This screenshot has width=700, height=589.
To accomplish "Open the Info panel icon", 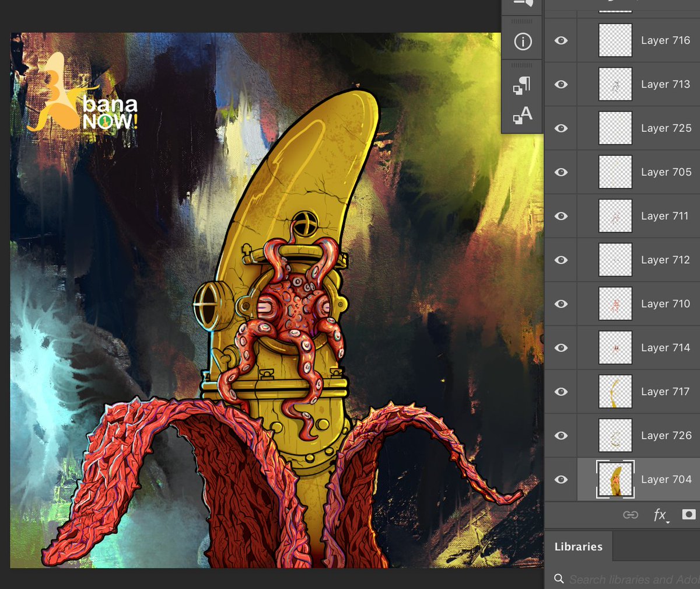I will click(523, 41).
